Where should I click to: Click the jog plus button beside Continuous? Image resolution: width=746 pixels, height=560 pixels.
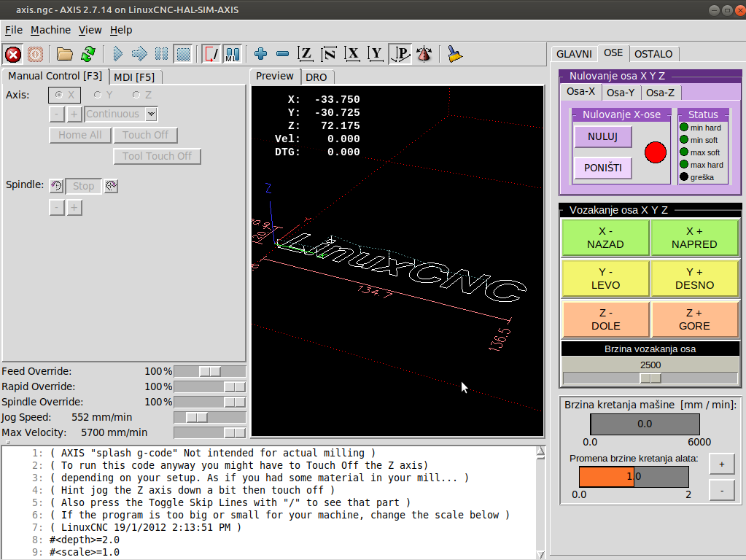[74, 114]
